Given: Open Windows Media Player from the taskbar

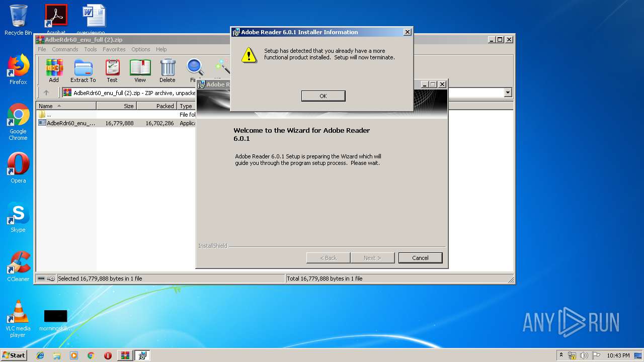Looking at the screenshot, I should 74,355.
